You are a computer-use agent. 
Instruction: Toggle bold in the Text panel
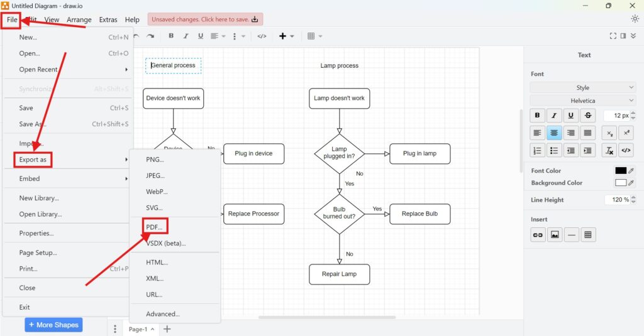pos(537,116)
